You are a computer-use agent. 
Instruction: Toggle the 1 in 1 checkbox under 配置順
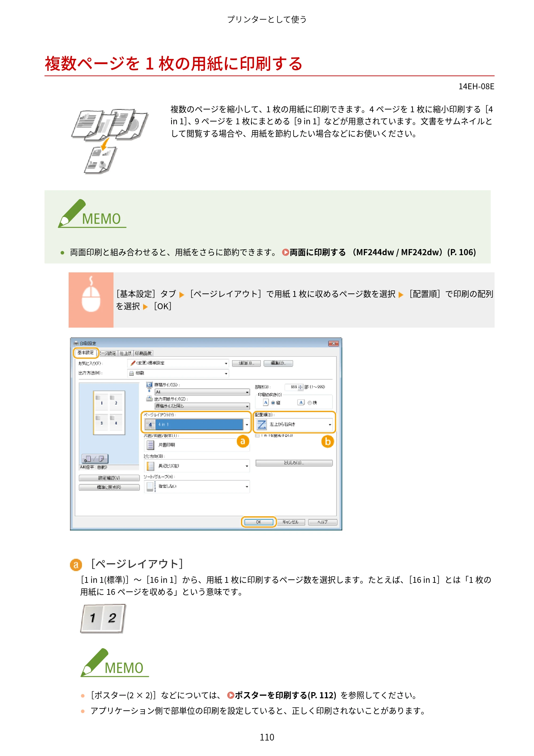click(257, 435)
